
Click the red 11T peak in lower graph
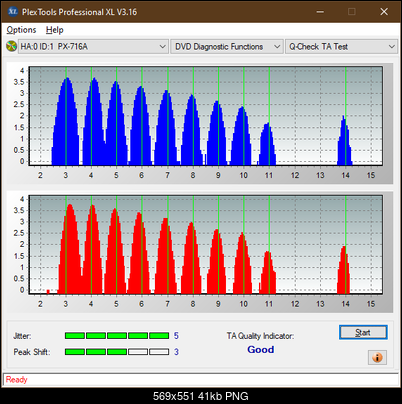(268, 273)
